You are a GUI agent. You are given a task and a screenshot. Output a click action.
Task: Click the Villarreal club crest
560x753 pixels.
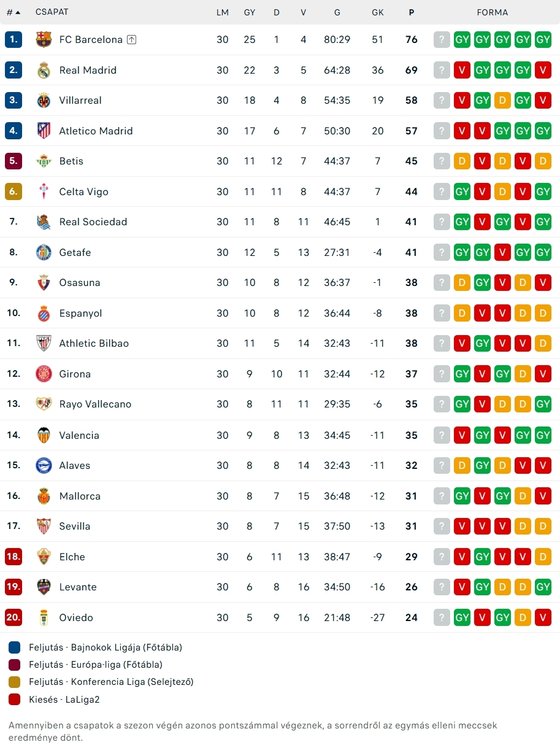[44, 100]
